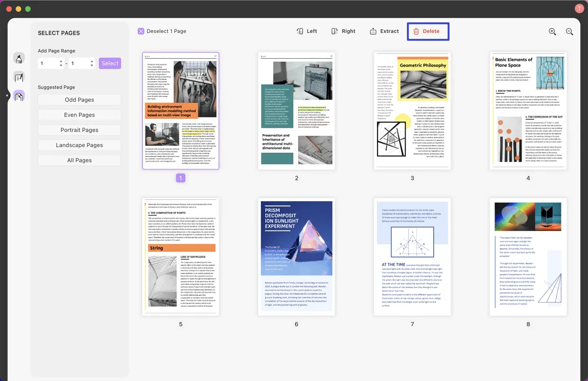The height and width of the screenshot is (381, 588).
Task: Click the end page range stepper arrows
Action: [91, 63]
